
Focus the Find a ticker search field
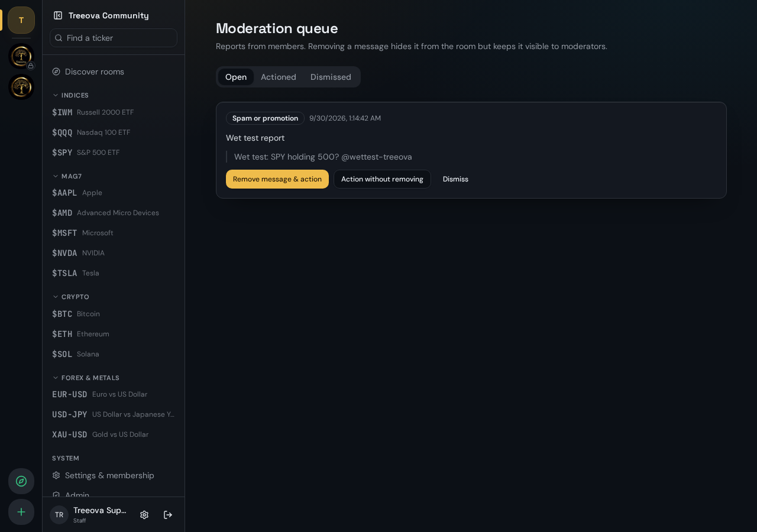(114, 38)
